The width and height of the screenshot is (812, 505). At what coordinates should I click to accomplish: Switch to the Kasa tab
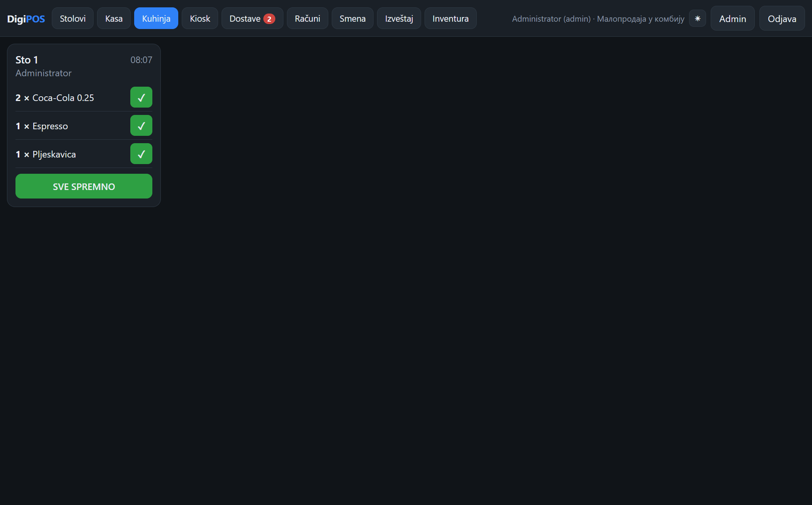[114, 18]
